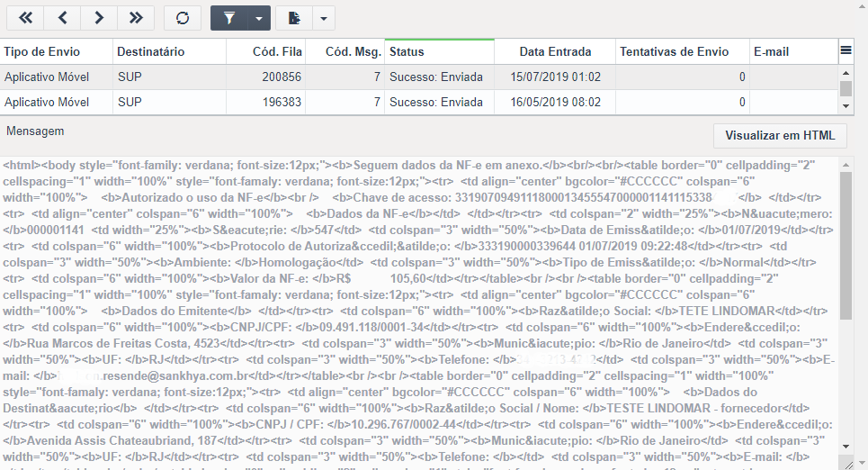This screenshot has height=470, width=868.
Task: Refresh the message queue list
Action: pyautogui.click(x=183, y=18)
